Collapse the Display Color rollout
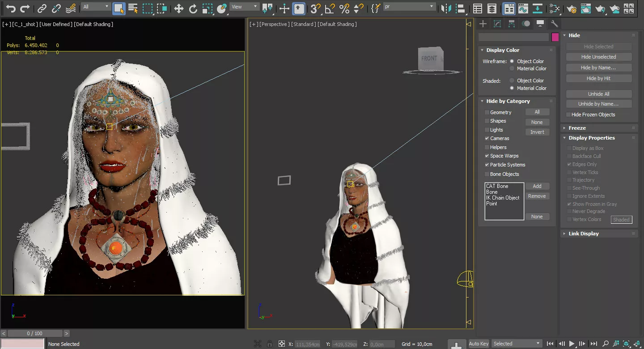Screen dimensions: 644x349 click(503, 50)
